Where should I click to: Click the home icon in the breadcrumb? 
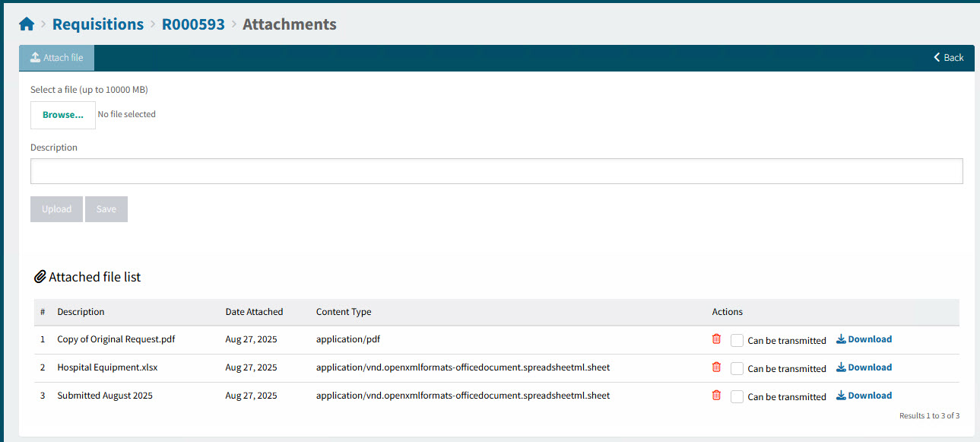coord(27,24)
